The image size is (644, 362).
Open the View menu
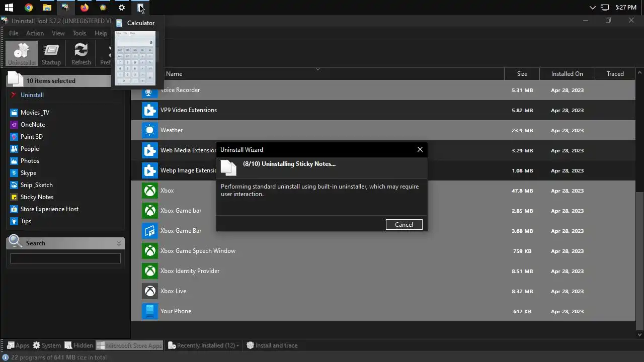(58, 33)
